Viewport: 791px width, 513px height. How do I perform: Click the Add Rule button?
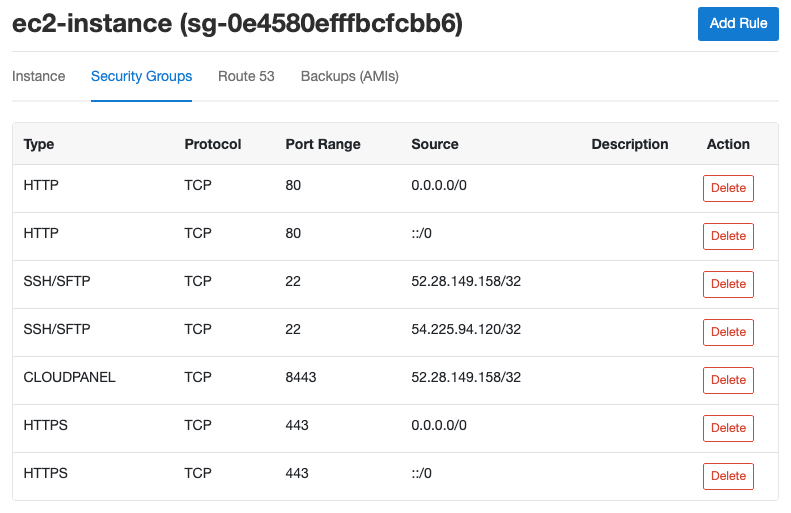tap(738, 24)
